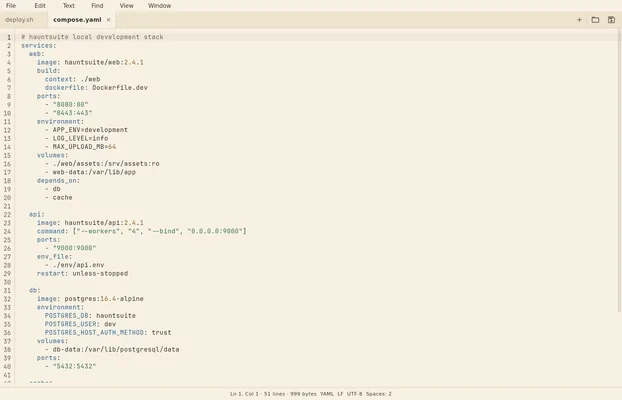Click 'postgres:16.4-alpine' image value

[104, 299]
